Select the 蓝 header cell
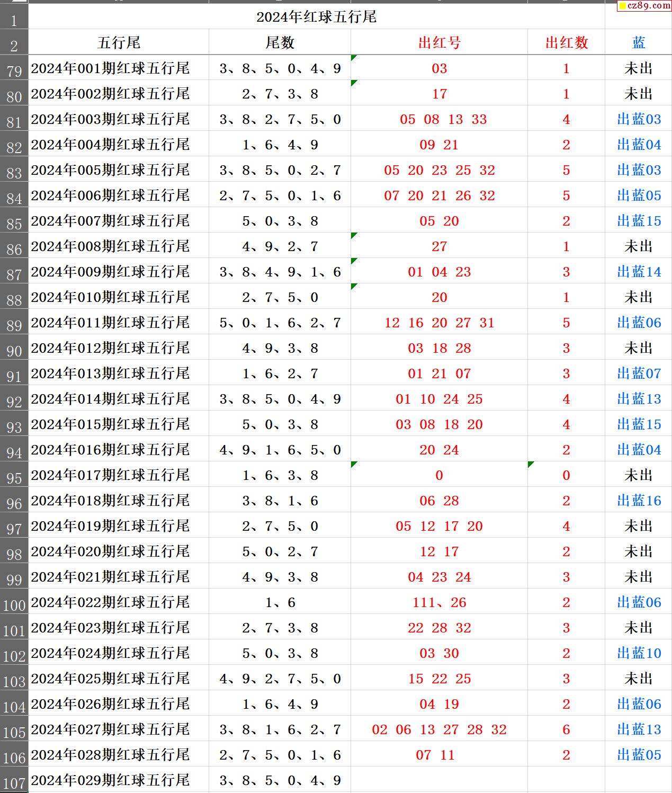This screenshot has width=672, height=793. tap(639, 42)
